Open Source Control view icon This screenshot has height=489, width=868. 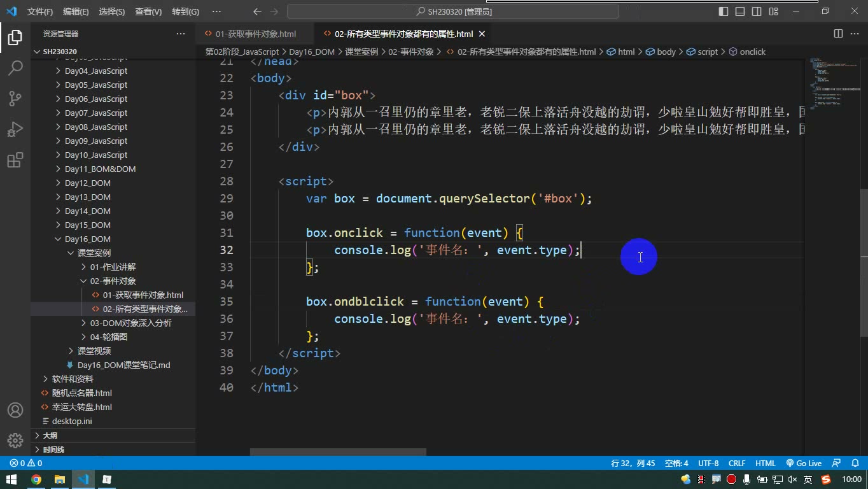[x=15, y=98]
